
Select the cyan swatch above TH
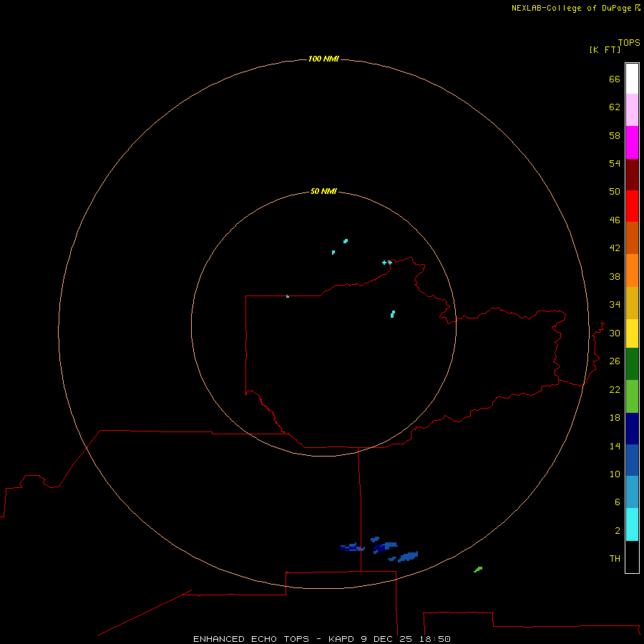(632, 524)
